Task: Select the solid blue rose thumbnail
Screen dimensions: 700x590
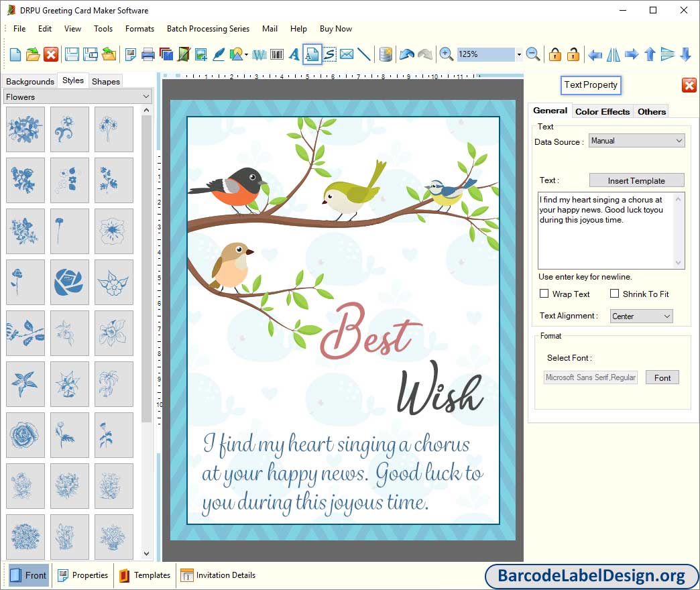Action: click(69, 282)
